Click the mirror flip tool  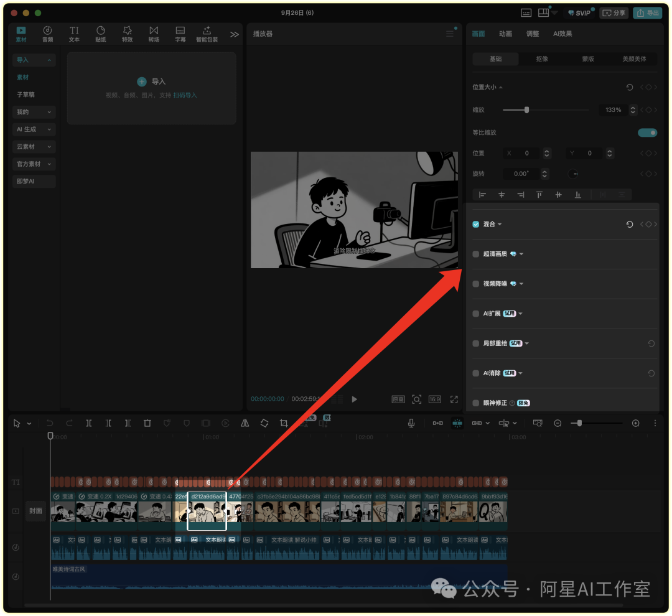(x=245, y=423)
